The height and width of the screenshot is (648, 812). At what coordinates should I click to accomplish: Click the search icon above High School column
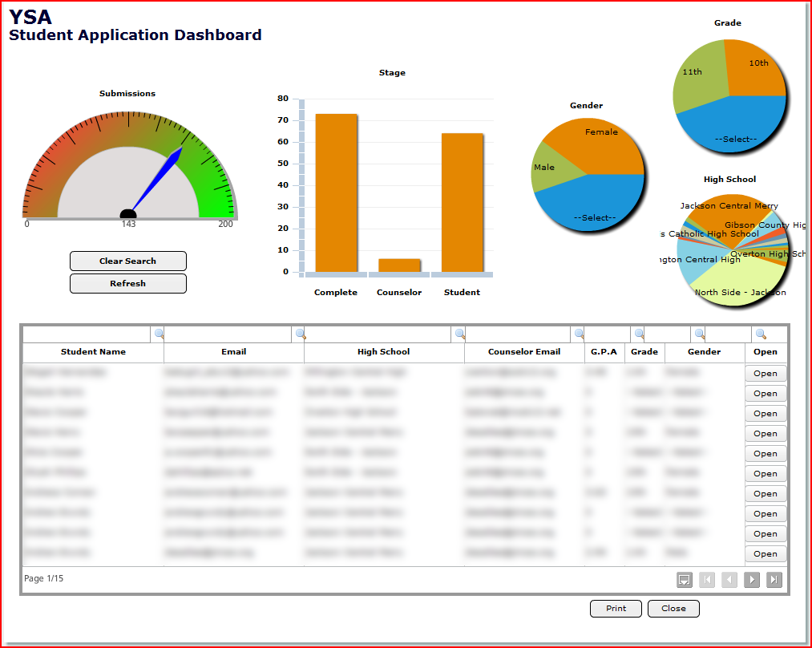(460, 334)
